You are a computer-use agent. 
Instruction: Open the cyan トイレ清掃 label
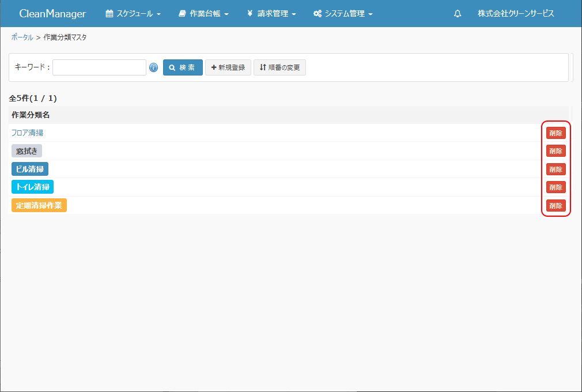coord(32,187)
